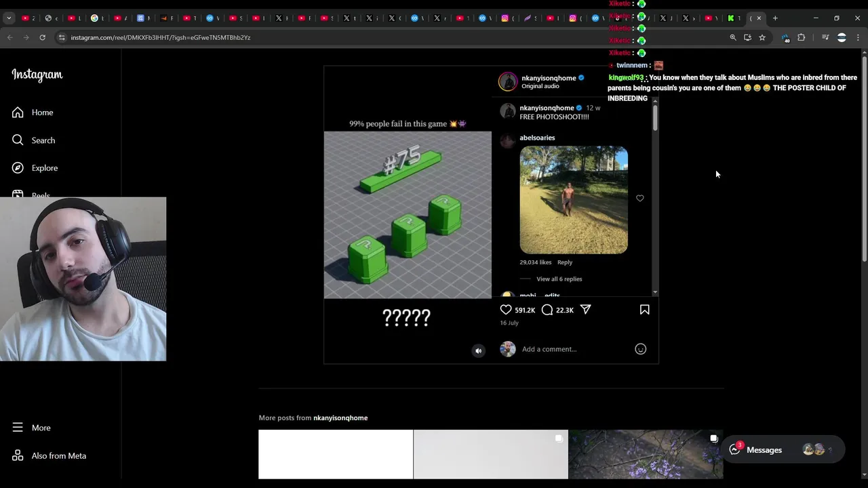868x488 pixels.
Task: Reply to abelsoaries' comment
Action: 565,262
